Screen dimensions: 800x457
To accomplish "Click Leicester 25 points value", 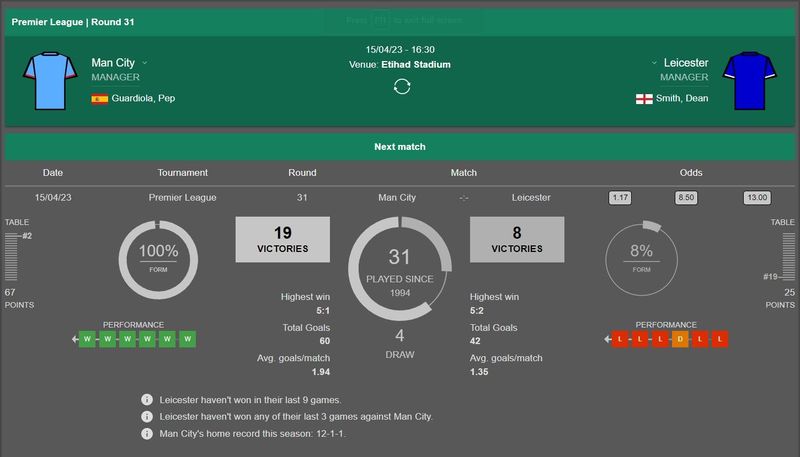I will click(x=789, y=292).
